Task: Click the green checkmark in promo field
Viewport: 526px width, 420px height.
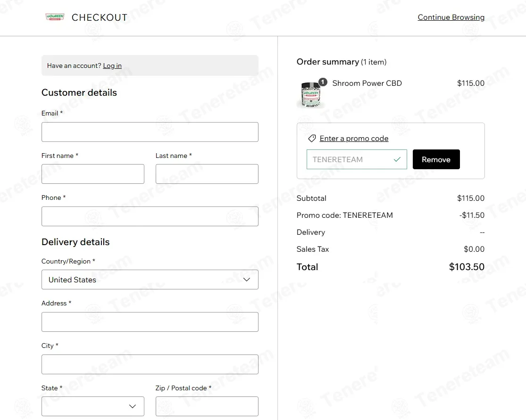Action: [397, 159]
